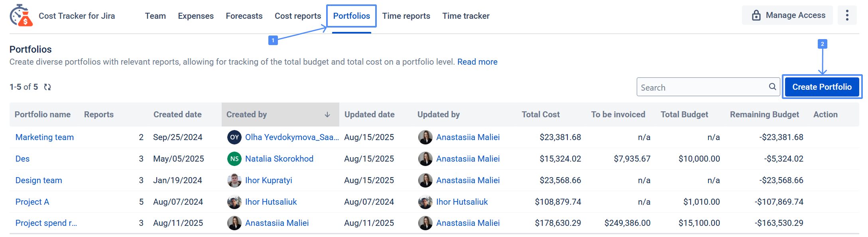Sort by Total Cost column header

click(x=540, y=115)
